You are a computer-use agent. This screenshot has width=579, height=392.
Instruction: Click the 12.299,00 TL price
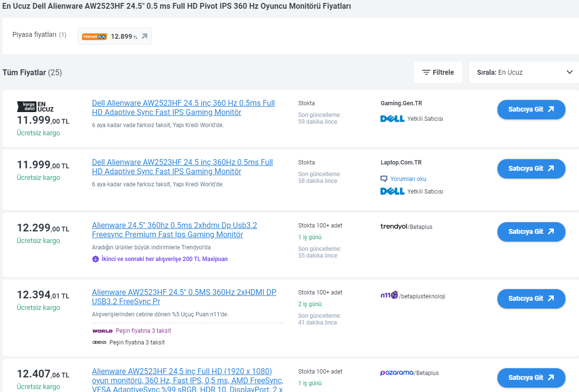click(43, 228)
